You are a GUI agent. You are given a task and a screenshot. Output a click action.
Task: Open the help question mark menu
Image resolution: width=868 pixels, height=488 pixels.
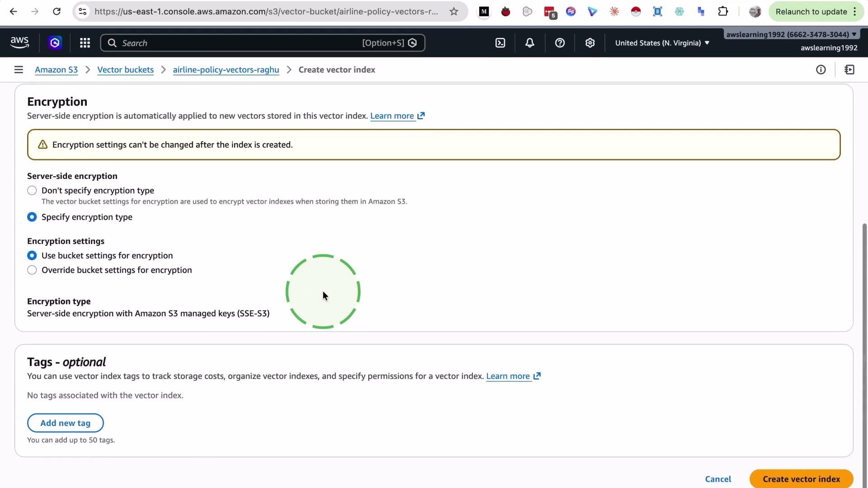tap(560, 43)
